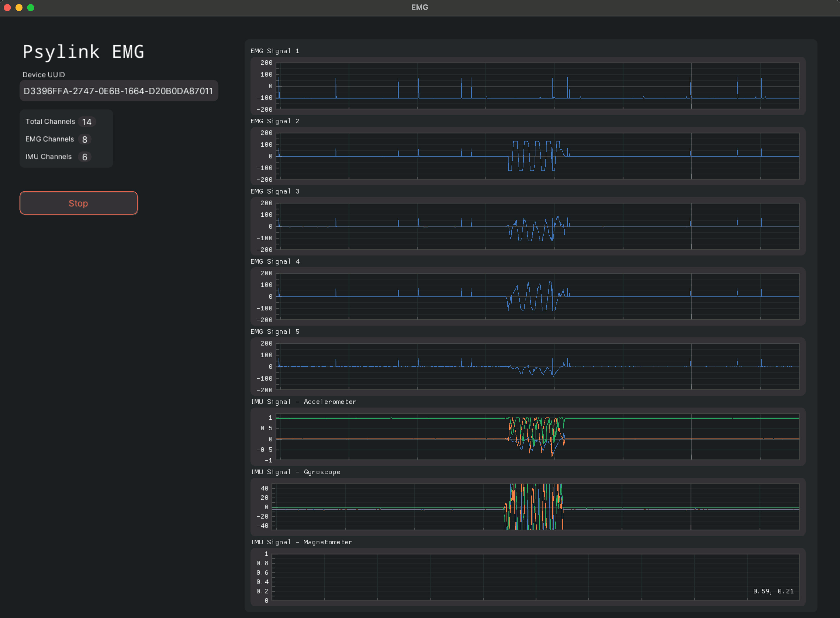Click the EMG Channels label
Viewport: 840px width, 618px height.
[x=50, y=139]
